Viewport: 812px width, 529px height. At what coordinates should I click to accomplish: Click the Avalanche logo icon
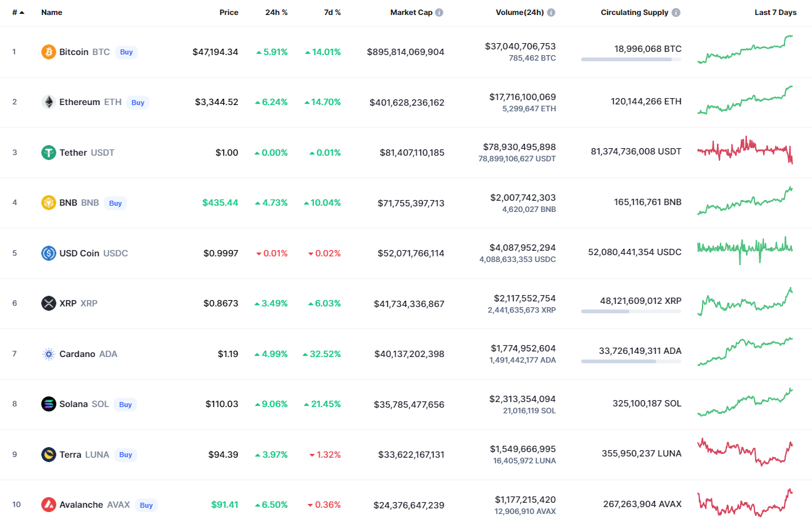(x=48, y=505)
